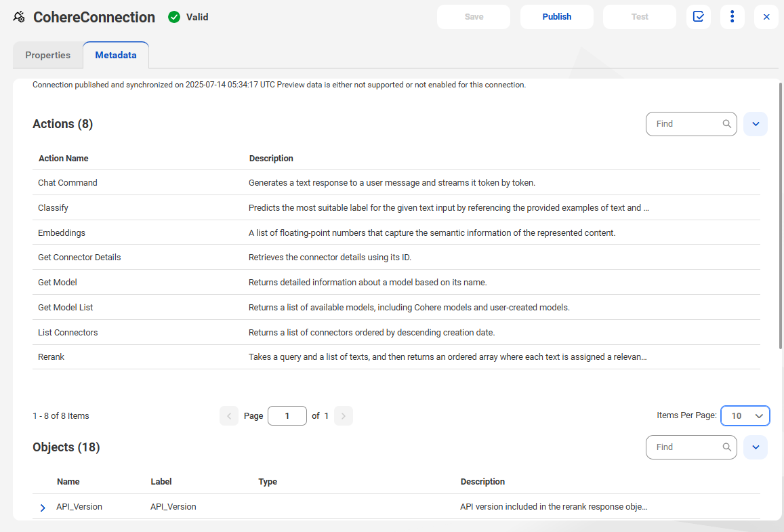Click the Objects Name column header
Screen dimensions: 784x532
68,481
